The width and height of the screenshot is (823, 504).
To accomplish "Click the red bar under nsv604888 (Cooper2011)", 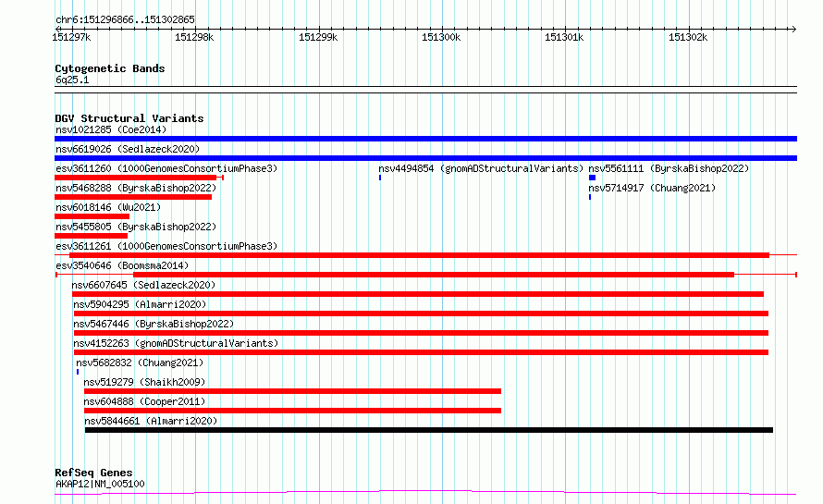I will click(x=292, y=411).
